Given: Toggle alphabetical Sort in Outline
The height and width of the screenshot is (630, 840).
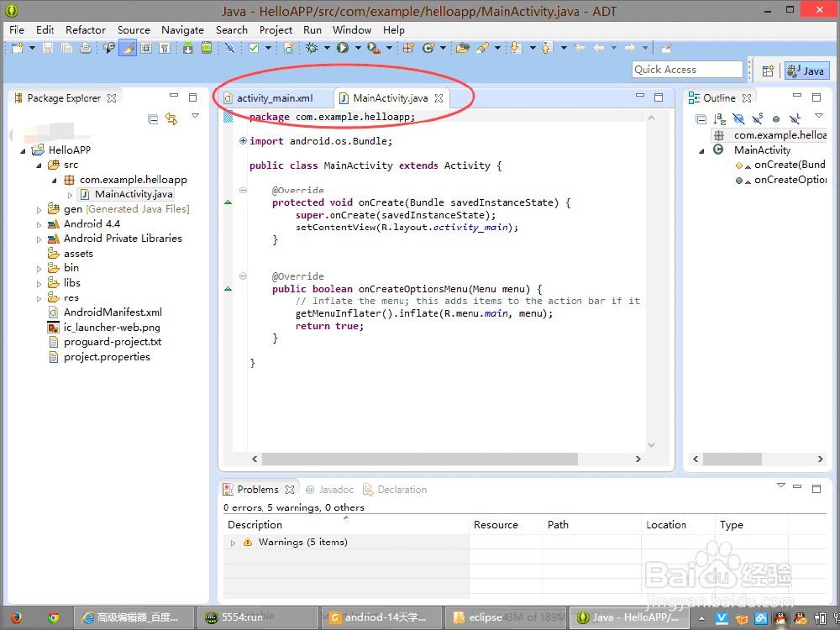Looking at the screenshot, I should [720, 119].
